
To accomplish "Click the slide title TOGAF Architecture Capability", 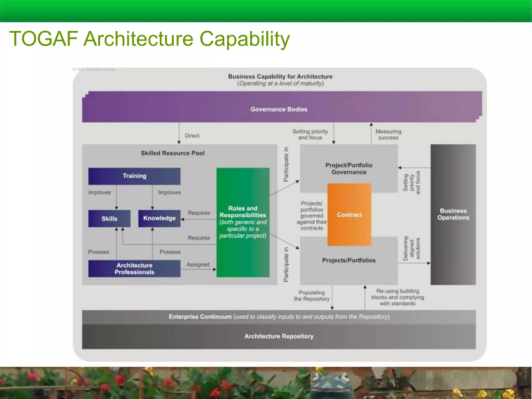I will pyautogui.click(x=149, y=39).
